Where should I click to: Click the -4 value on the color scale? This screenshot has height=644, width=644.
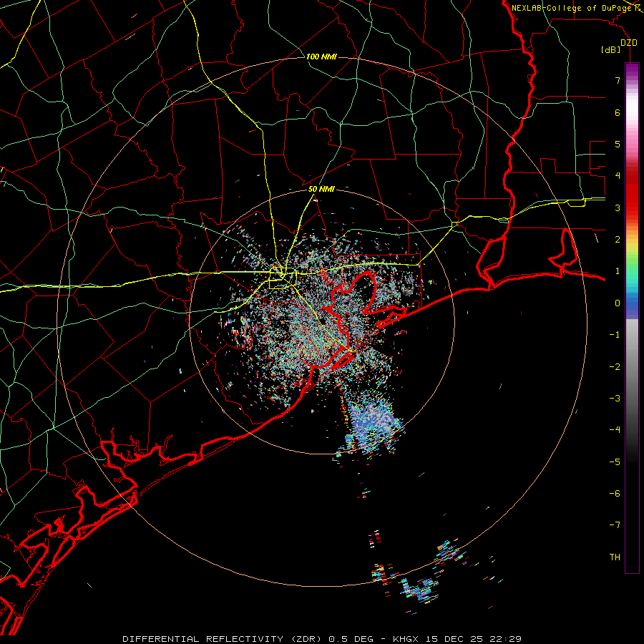(615, 430)
